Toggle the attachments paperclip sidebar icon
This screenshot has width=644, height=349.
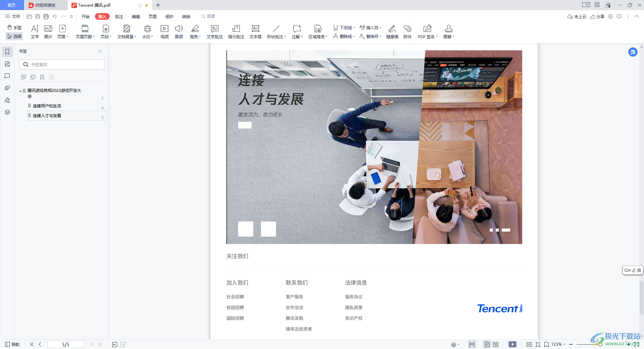point(7,88)
